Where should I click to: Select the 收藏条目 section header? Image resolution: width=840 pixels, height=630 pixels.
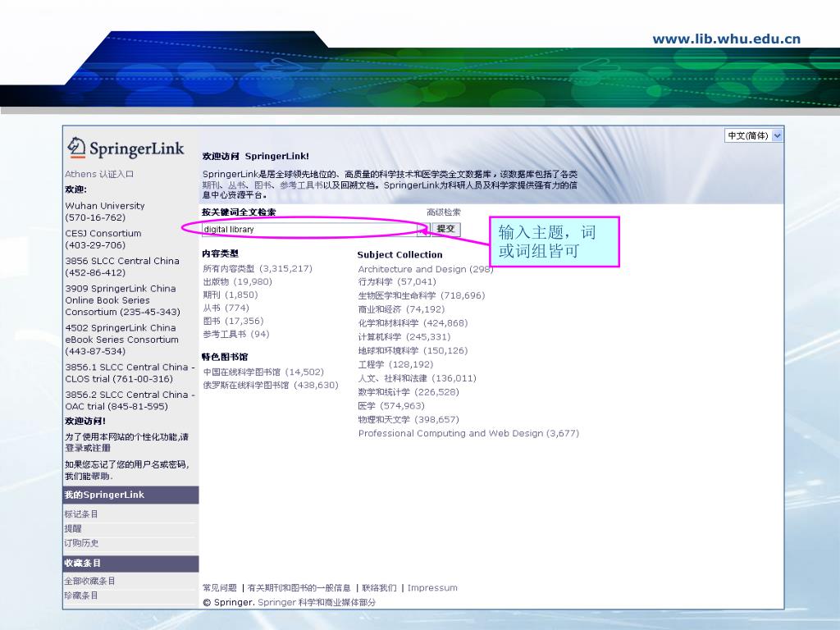tap(130, 564)
